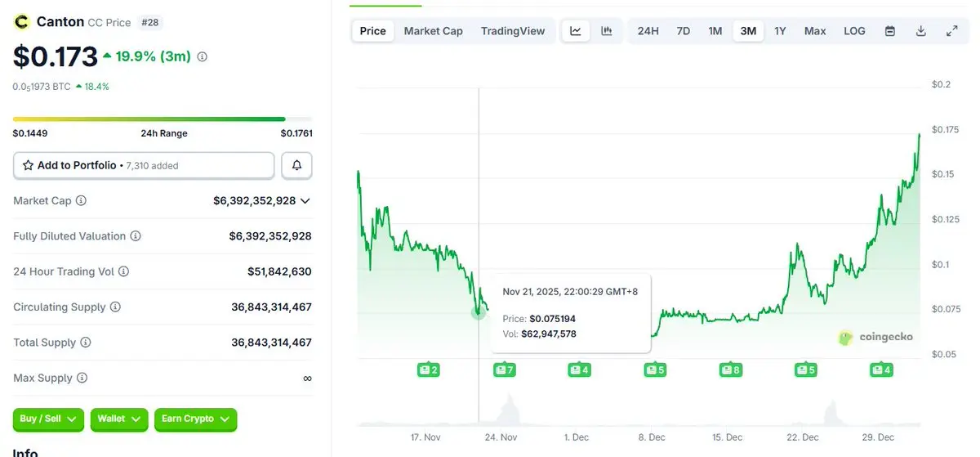Switch to the TradingView tab

pos(513,31)
